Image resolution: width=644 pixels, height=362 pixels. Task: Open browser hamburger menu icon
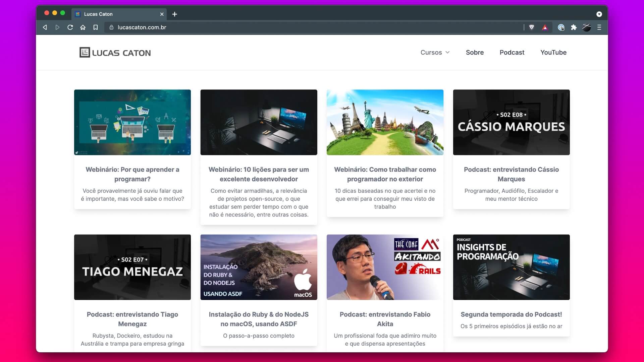click(599, 27)
